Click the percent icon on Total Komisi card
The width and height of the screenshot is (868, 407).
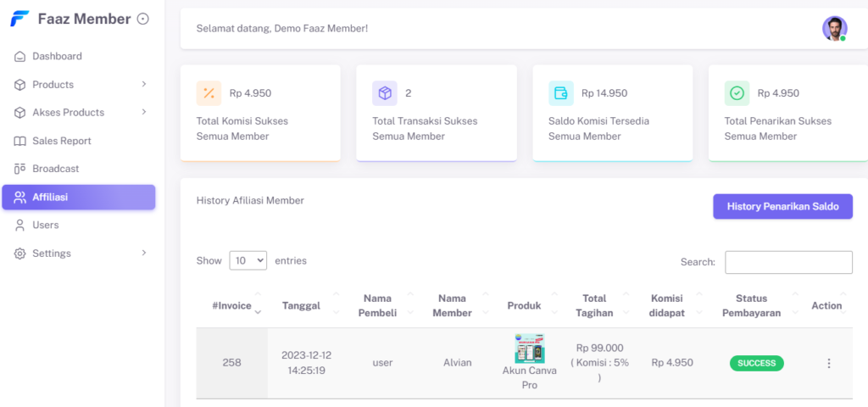(x=209, y=93)
